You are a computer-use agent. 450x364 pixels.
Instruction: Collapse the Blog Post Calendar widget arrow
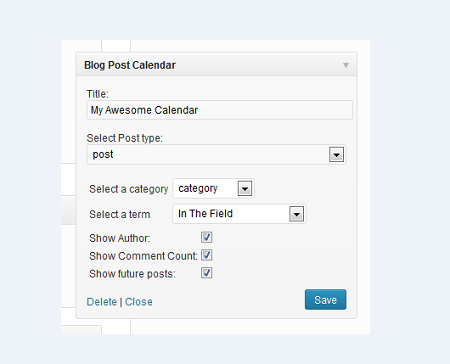(346, 65)
